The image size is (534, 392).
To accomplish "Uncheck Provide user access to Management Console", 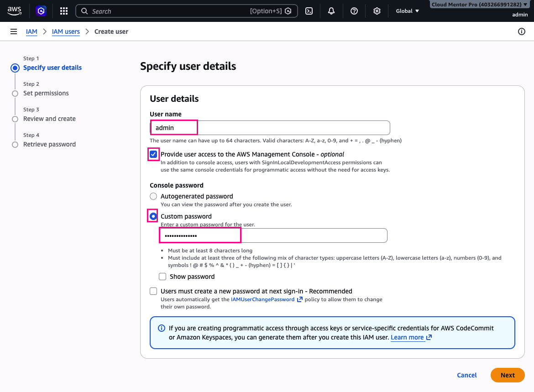I will [153, 154].
